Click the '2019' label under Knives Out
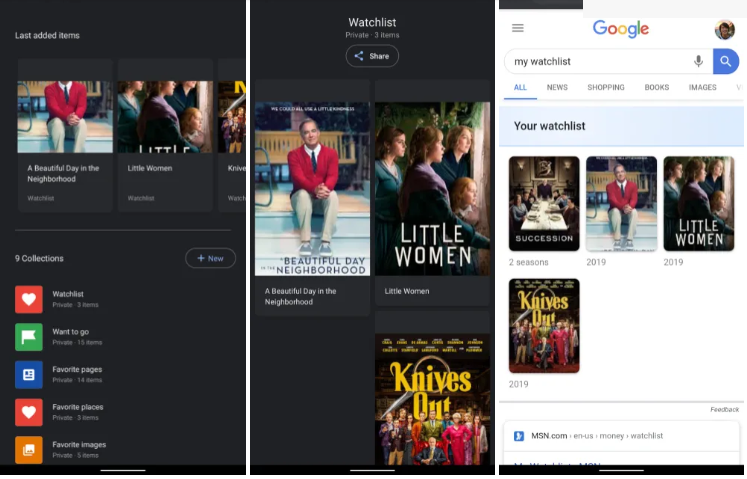 pyautogui.click(x=518, y=384)
